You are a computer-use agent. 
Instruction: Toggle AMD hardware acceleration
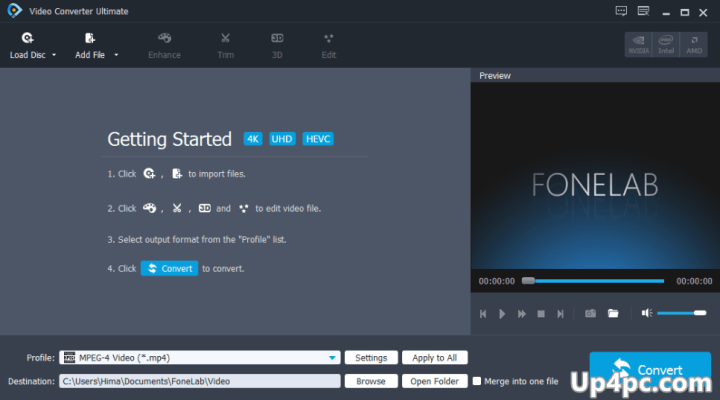click(x=694, y=45)
